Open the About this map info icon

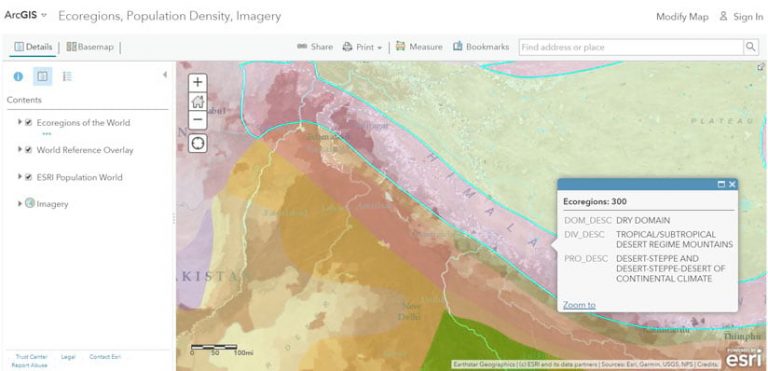(x=18, y=76)
